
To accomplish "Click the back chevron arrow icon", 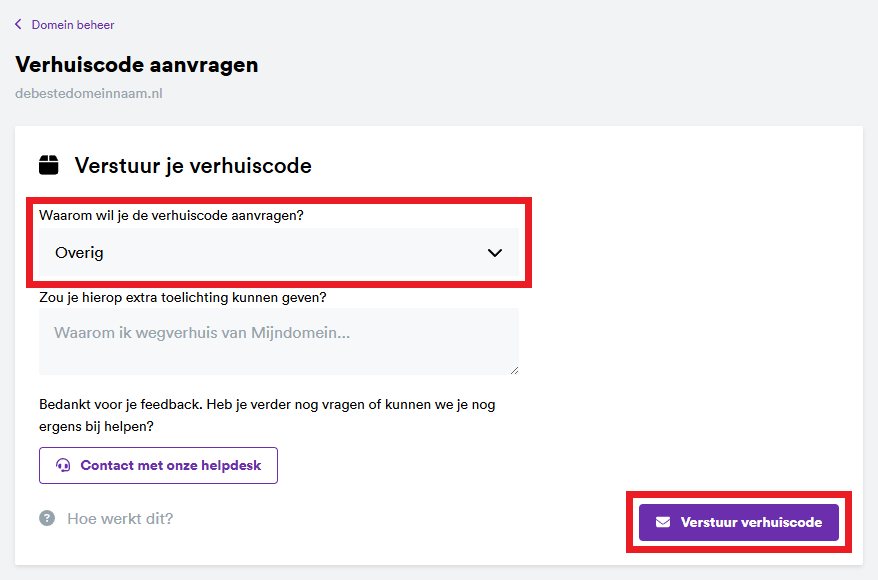I will (x=18, y=24).
